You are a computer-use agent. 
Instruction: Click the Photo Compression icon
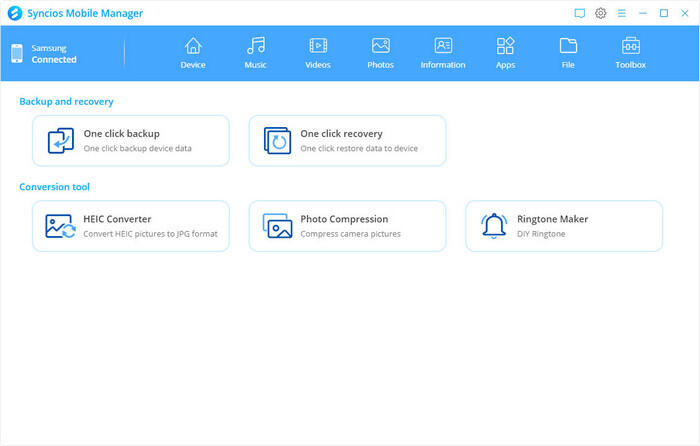[277, 226]
